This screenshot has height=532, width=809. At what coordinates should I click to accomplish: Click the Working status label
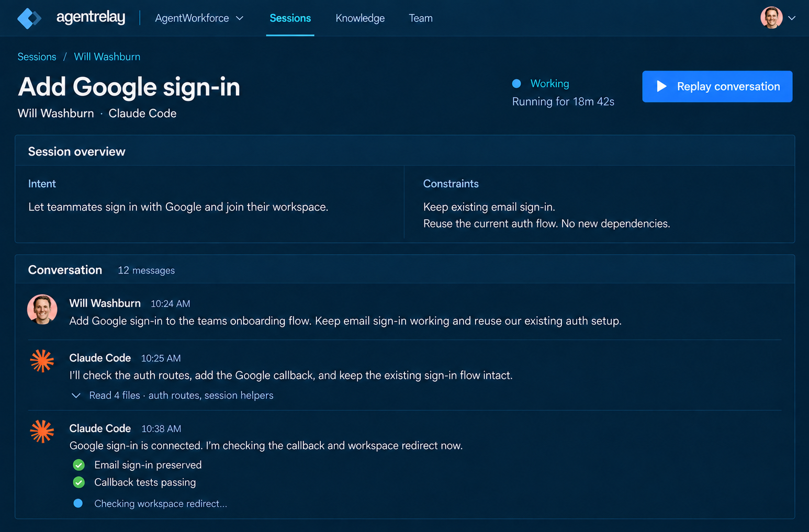(x=549, y=84)
